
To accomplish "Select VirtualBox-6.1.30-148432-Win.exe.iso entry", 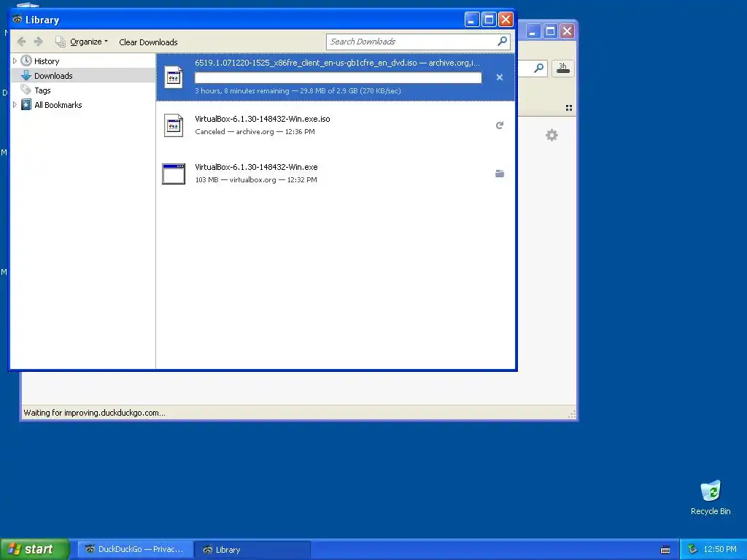I will click(336, 125).
